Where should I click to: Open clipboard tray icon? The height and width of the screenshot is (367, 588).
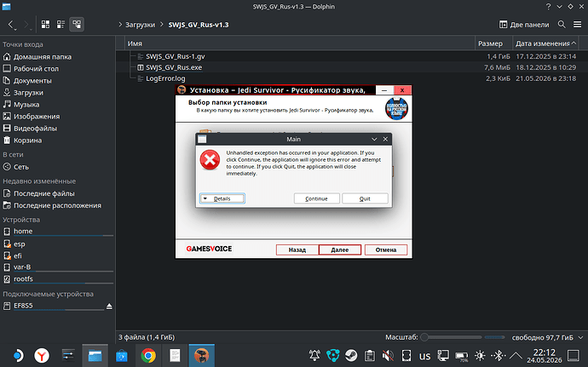pyautogui.click(x=369, y=355)
